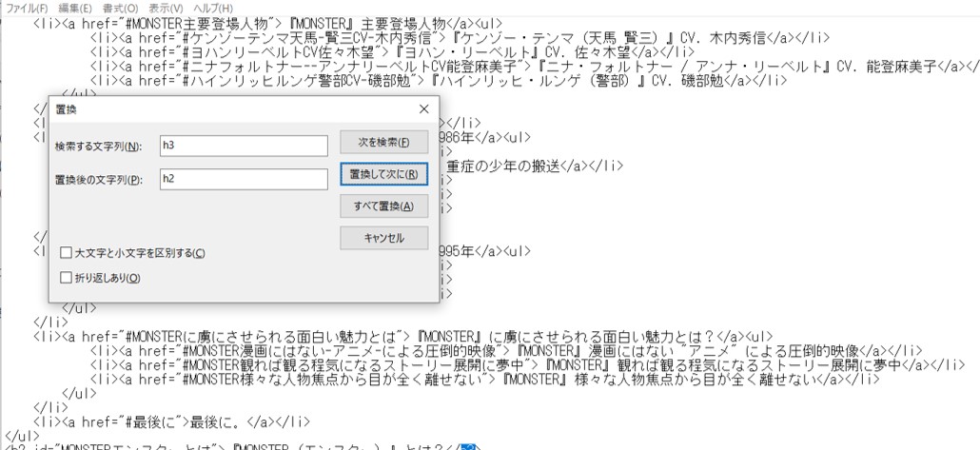Focus the 置換後の文字列 field containing h2
Image resolution: width=980 pixels, height=450 pixels.
244,179
